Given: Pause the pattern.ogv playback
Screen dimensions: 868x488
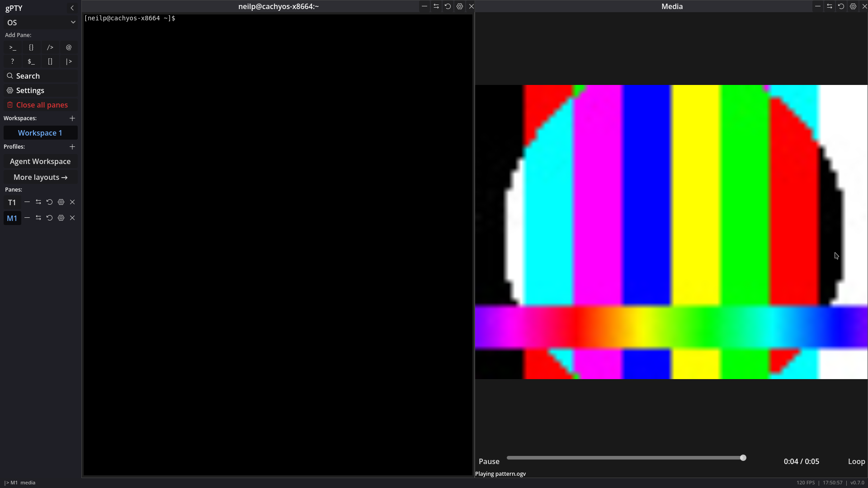Looking at the screenshot, I should 489,461.
